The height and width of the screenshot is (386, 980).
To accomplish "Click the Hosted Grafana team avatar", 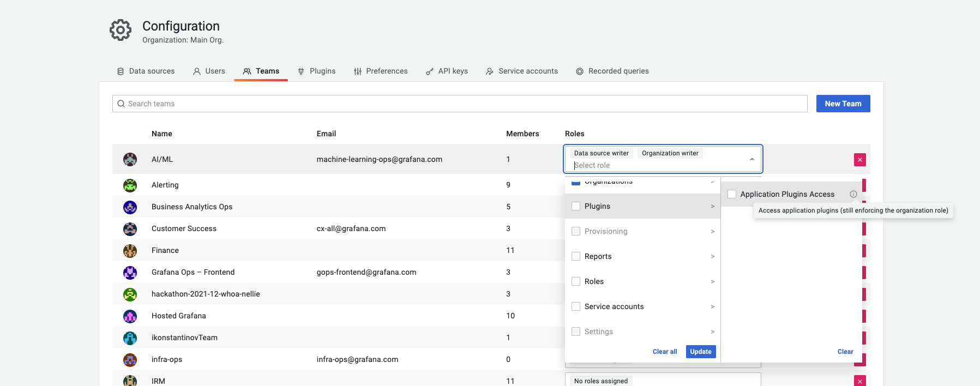I will [x=130, y=316].
